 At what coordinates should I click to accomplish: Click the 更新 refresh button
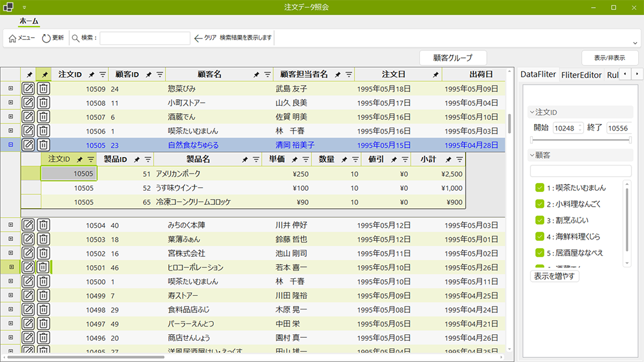click(53, 38)
